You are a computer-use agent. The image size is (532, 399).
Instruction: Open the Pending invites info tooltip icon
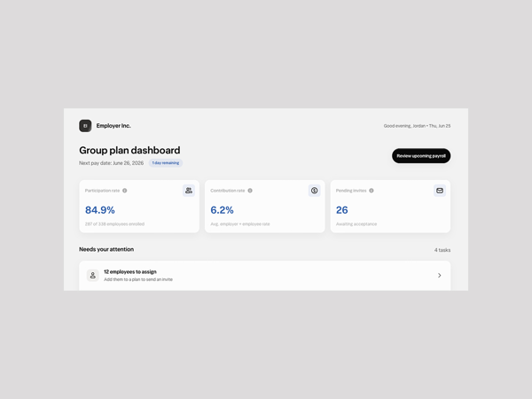coord(372,191)
